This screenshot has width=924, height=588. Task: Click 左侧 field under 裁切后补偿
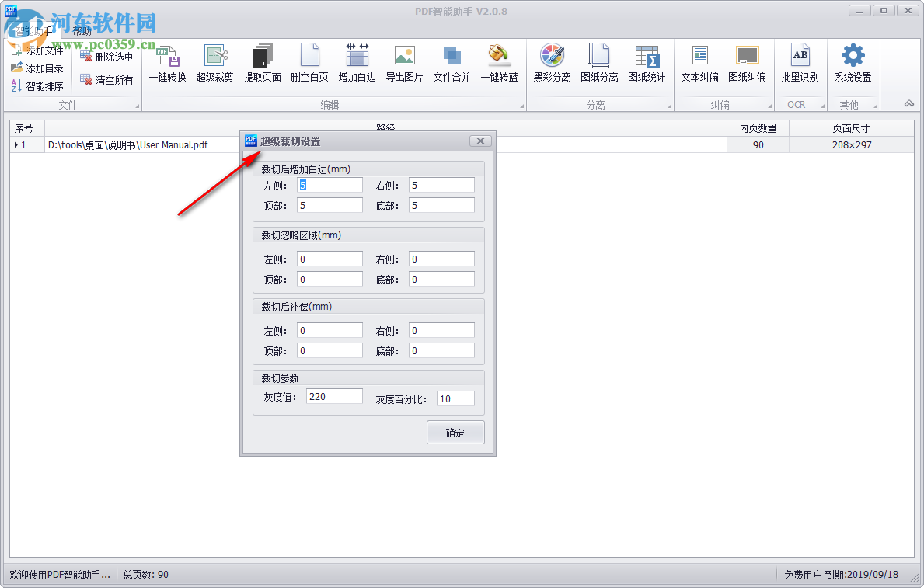pyautogui.click(x=330, y=330)
